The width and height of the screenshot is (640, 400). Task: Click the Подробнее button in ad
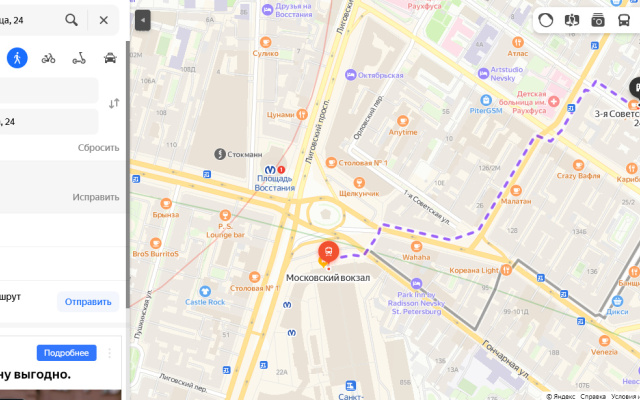click(67, 353)
